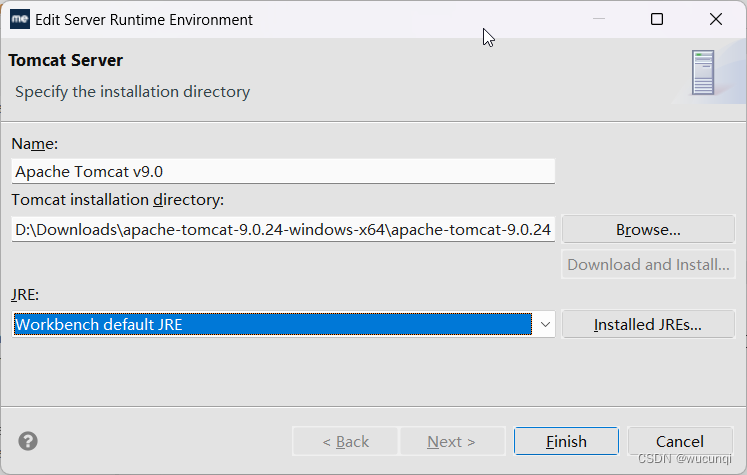
Task: Click the disabled < Back button
Action: 345,441
